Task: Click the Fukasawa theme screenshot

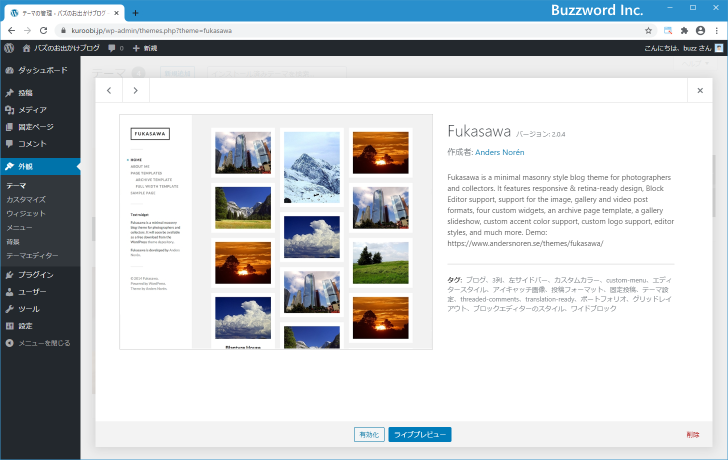Action: 276,232
